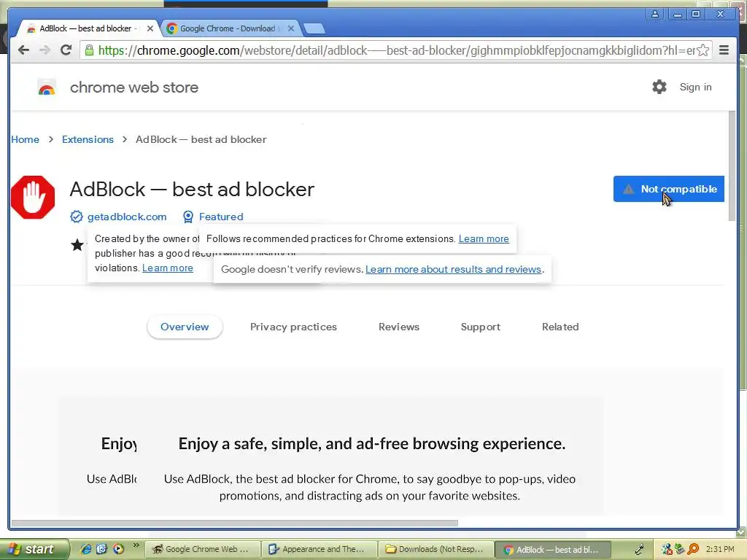Click the Show Desktop quick launch icon
The width and height of the screenshot is (747, 560).
(x=101, y=549)
